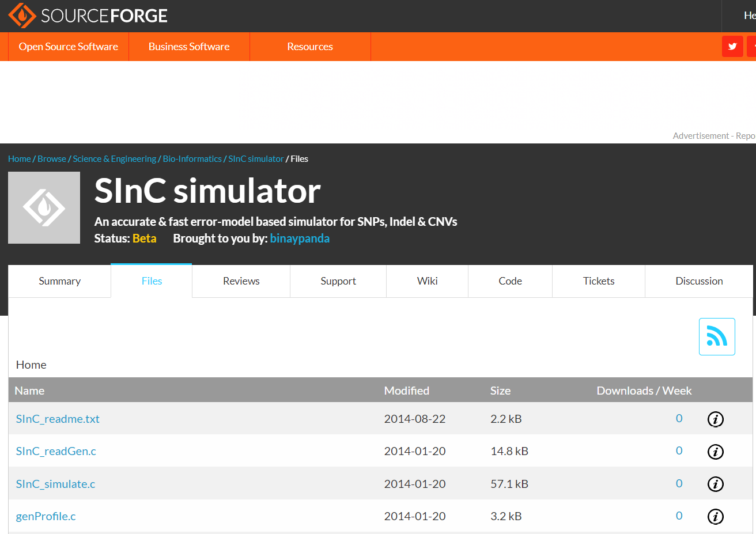Click the 2014-08-22 modified date
This screenshot has width=756, height=534.
[415, 419]
